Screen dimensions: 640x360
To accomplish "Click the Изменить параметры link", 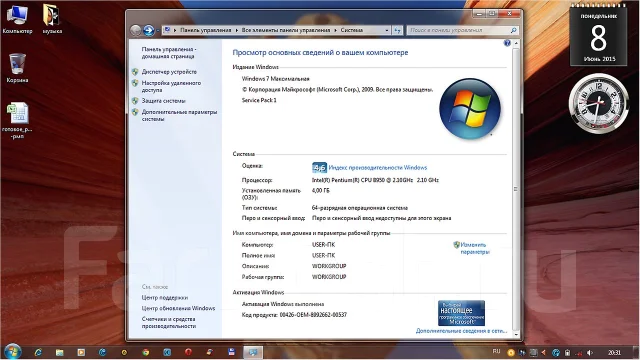I will (475, 248).
